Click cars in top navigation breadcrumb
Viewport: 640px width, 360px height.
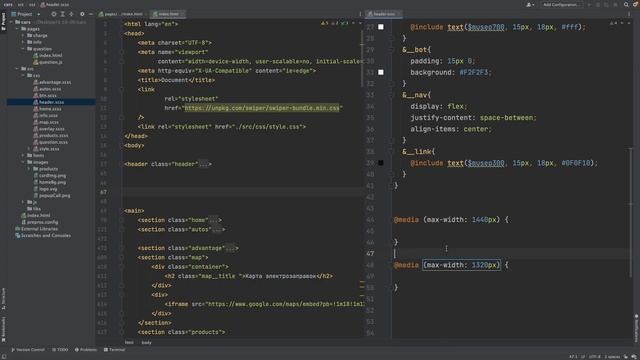pyautogui.click(x=8, y=4)
